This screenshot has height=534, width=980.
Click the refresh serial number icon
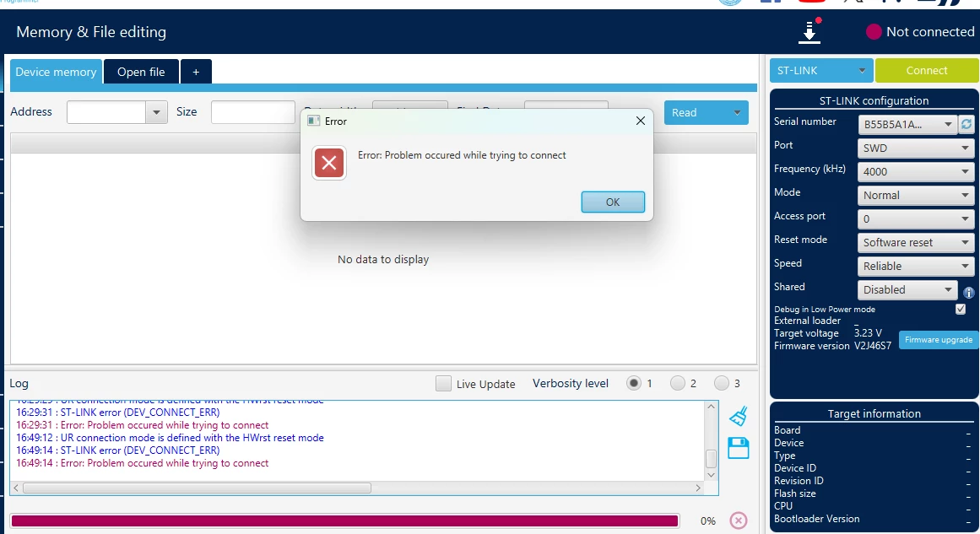[x=966, y=124]
